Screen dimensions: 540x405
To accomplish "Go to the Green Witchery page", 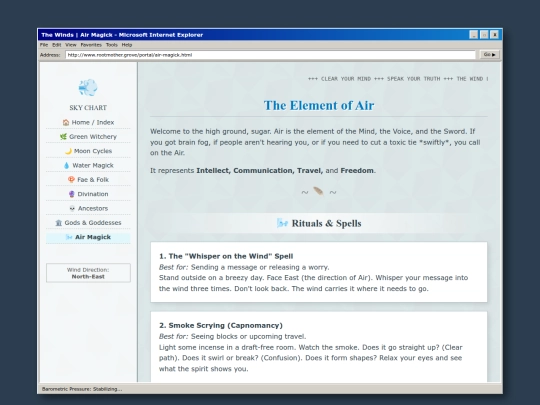I will [x=88, y=137].
